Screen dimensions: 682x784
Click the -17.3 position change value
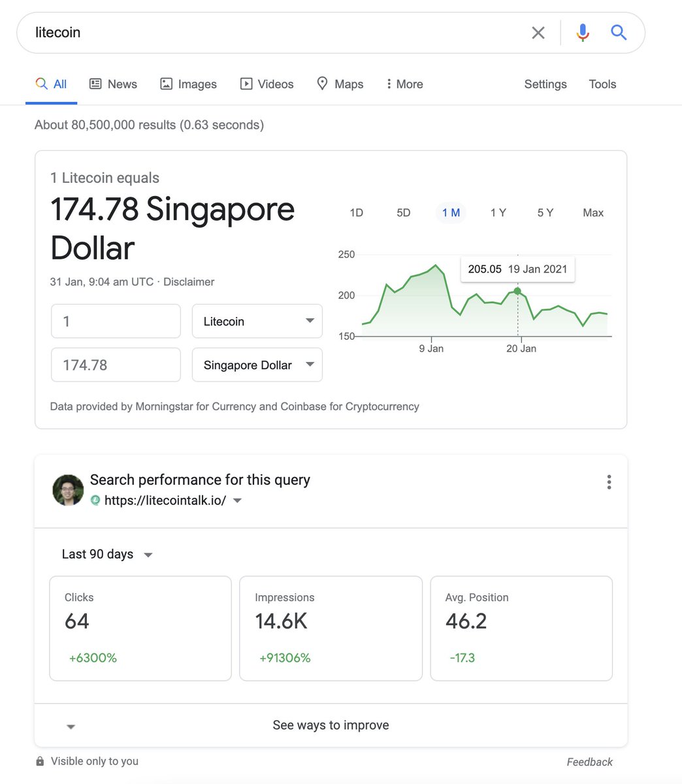(463, 658)
